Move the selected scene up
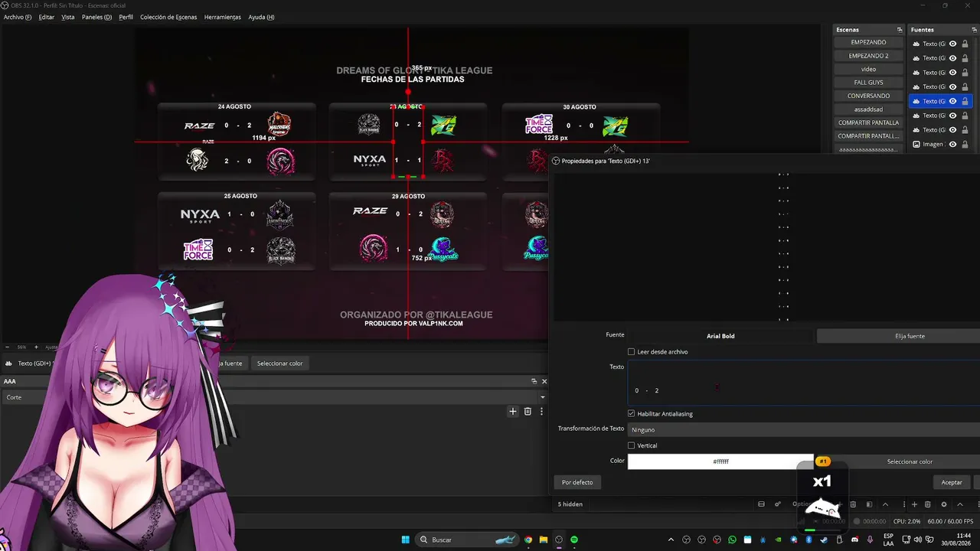Screen dimensions: 980x551 click(886, 504)
